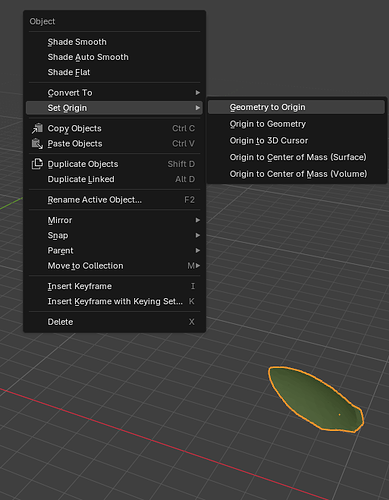Select Delete from the Object menu
The height and width of the screenshot is (500, 389).
click(x=114, y=322)
